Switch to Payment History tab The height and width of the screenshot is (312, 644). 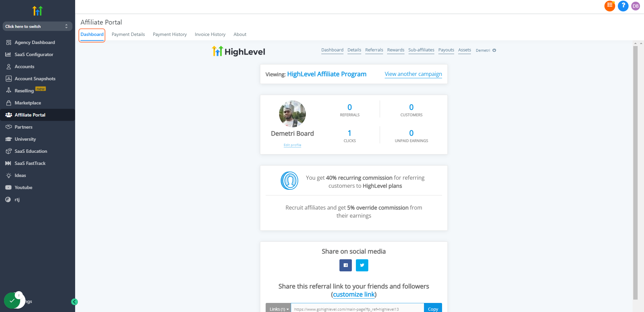click(170, 34)
